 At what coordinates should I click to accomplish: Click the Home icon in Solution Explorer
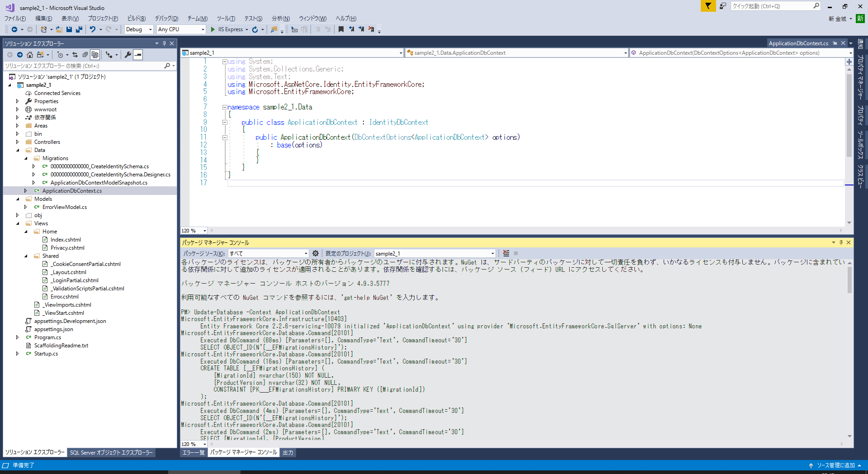[30, 55]
